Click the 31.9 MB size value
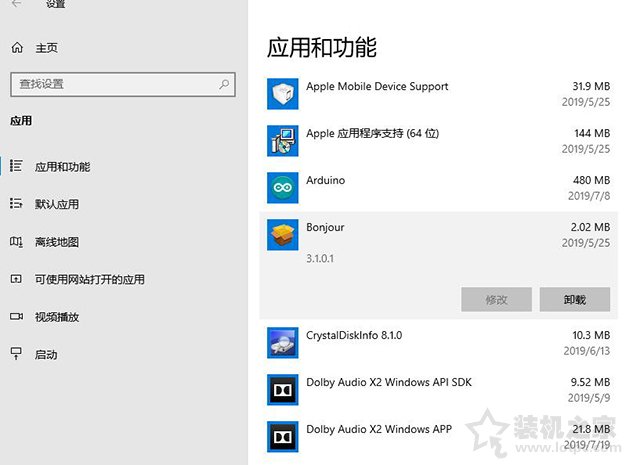640x465 pixels. click(591, 87)
